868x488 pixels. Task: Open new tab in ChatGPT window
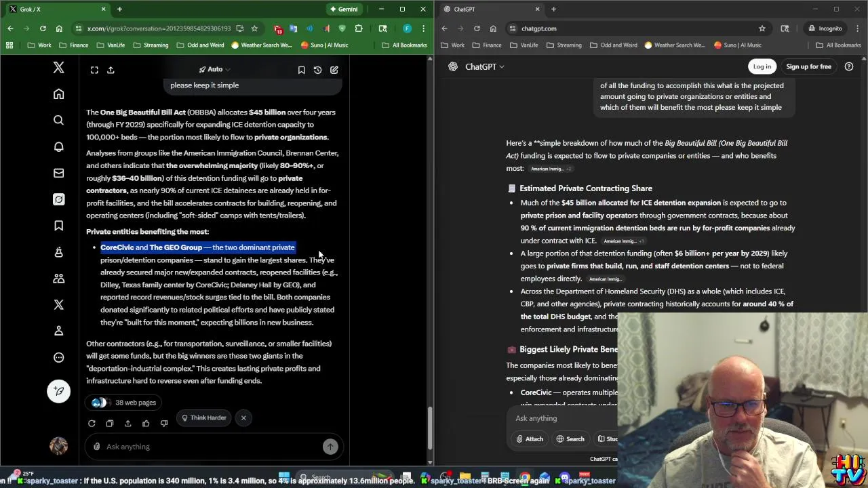point(553,9)
